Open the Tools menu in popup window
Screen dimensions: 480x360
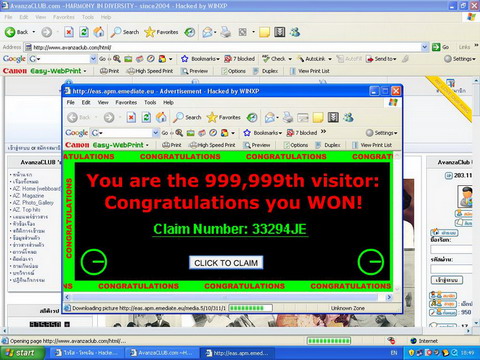click(x=150, y=102)
